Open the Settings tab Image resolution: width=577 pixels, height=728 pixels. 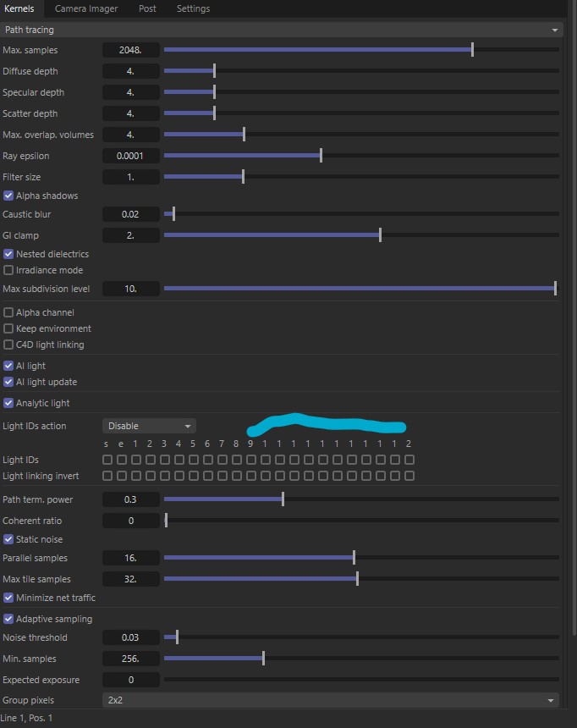coord(193,8)
